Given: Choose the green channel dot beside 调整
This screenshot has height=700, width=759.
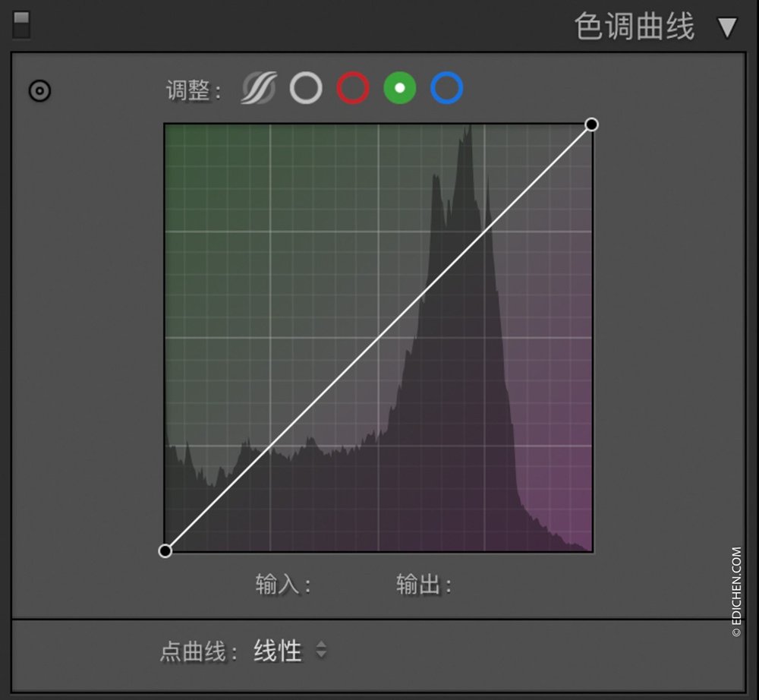Looking at the screenshot, I should pos(400,88).
